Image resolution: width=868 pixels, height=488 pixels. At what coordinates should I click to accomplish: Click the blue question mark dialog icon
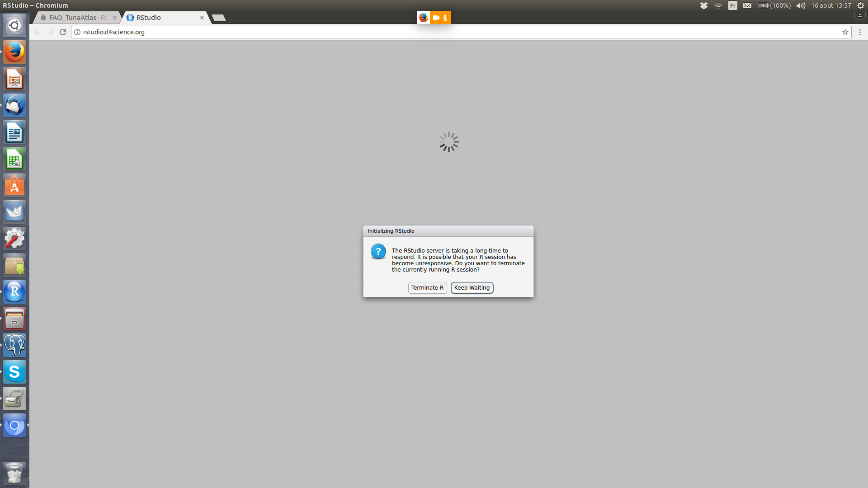378,251
